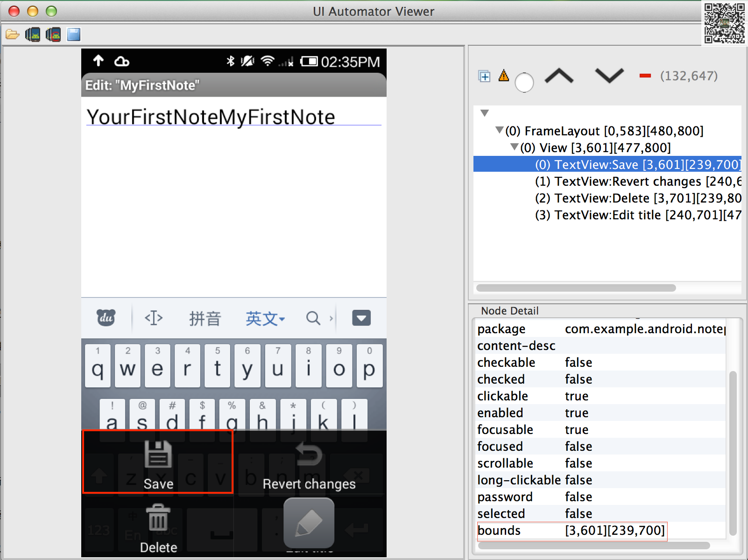Image resolution: width=748 pixels, height=560 pixels.
Task: Click the w key on keyboard
Action: (127, 366)
